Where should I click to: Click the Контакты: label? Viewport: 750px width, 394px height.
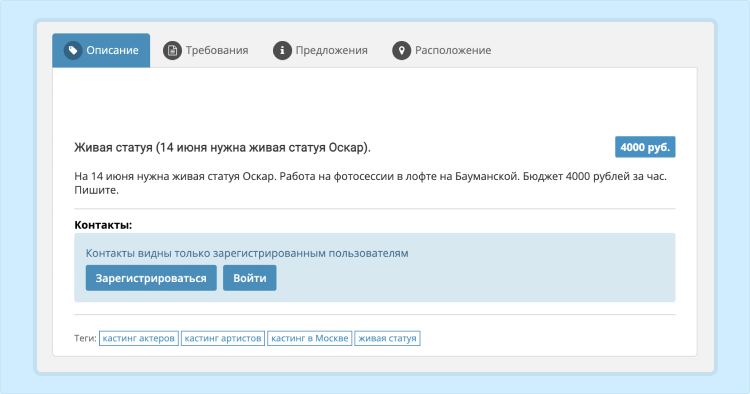(x=103, y=225)
